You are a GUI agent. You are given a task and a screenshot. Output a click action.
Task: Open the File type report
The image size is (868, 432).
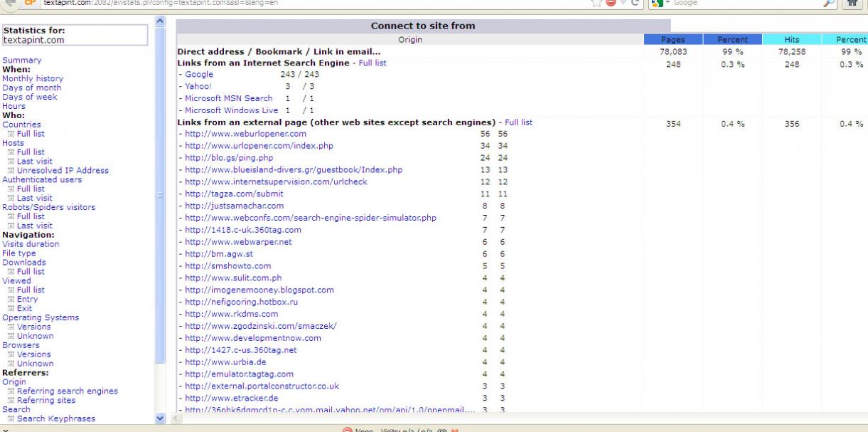pyautogui.click(x=19, y=253)
